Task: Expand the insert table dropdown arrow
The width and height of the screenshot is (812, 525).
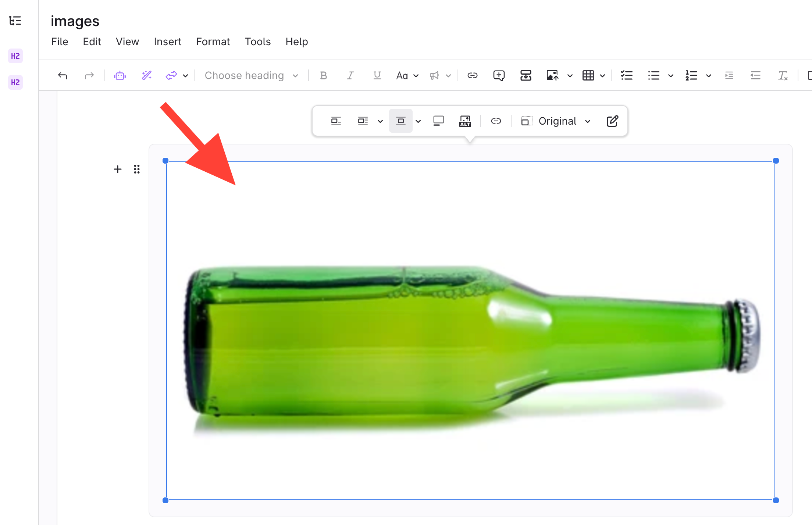Action: (602, 76)
